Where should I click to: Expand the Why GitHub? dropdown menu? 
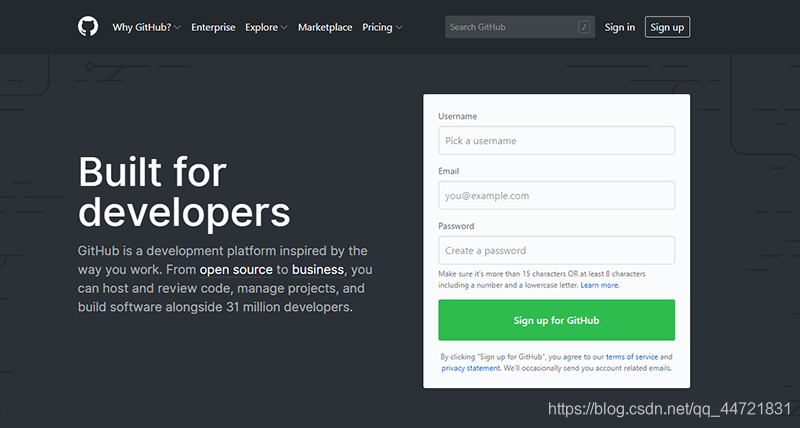pos(146,27)
